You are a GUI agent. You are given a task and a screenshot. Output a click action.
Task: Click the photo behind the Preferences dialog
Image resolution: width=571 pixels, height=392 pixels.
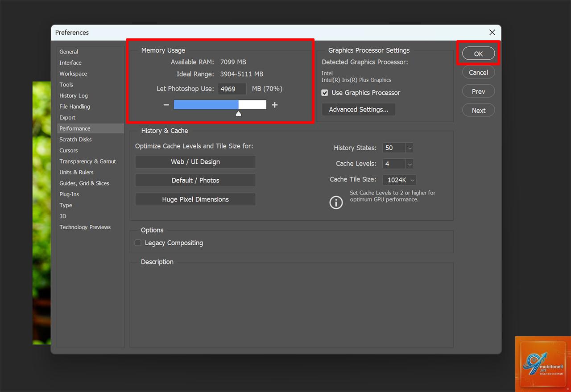pos(41,213)
